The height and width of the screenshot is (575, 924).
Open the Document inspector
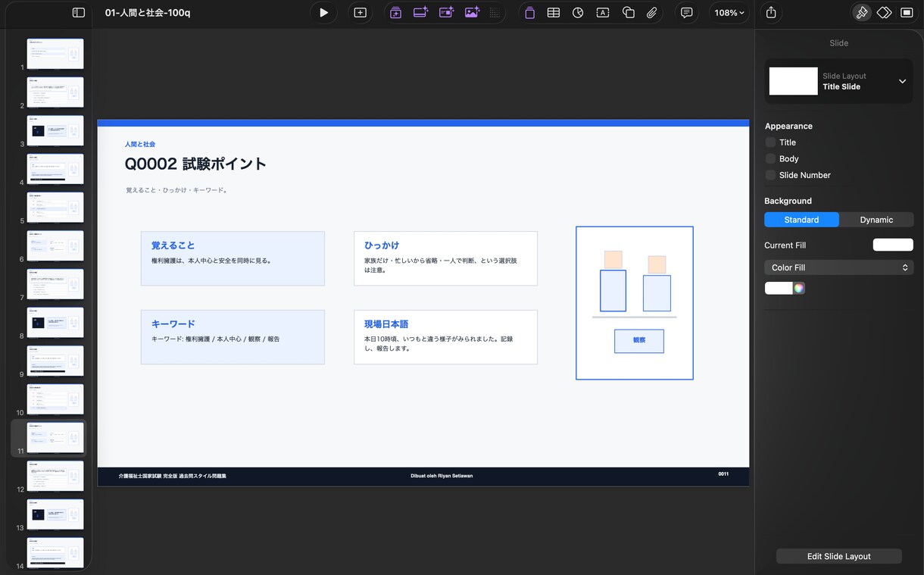(907, 13)
